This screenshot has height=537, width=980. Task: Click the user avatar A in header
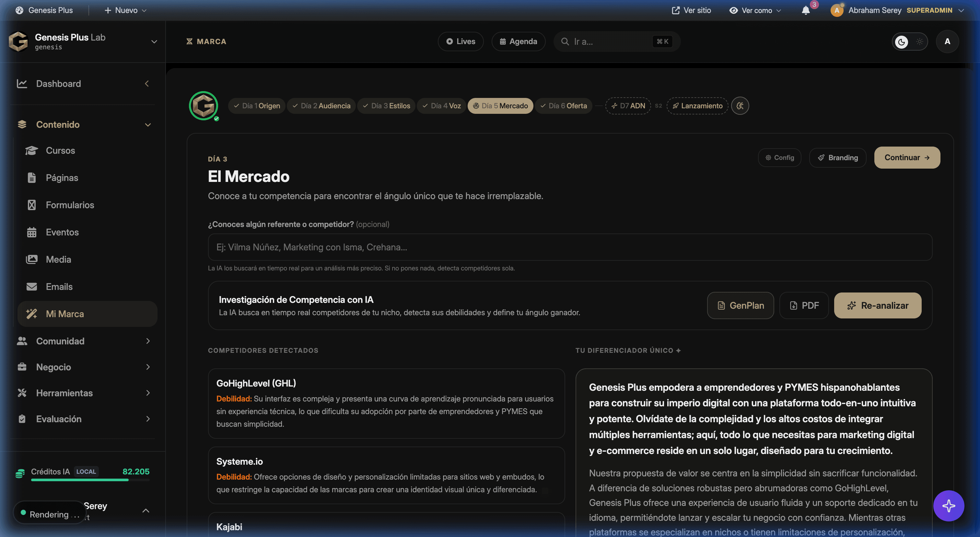947,42
